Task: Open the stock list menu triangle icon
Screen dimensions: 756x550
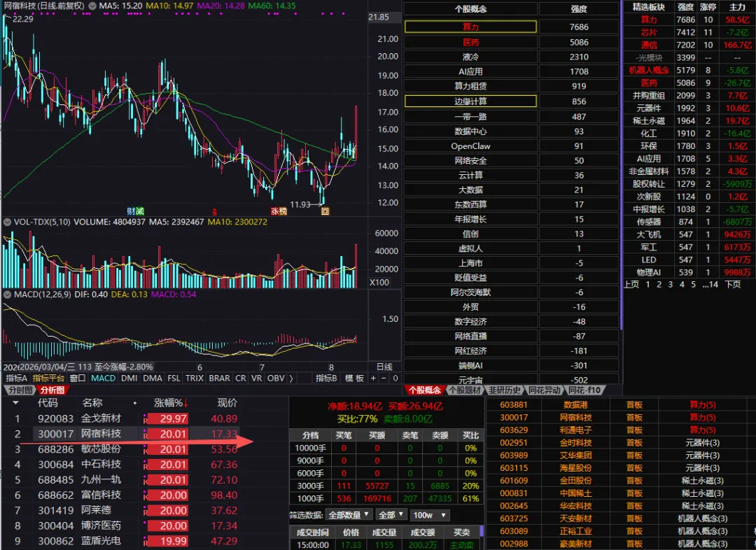Action: [x=16, y=403]
